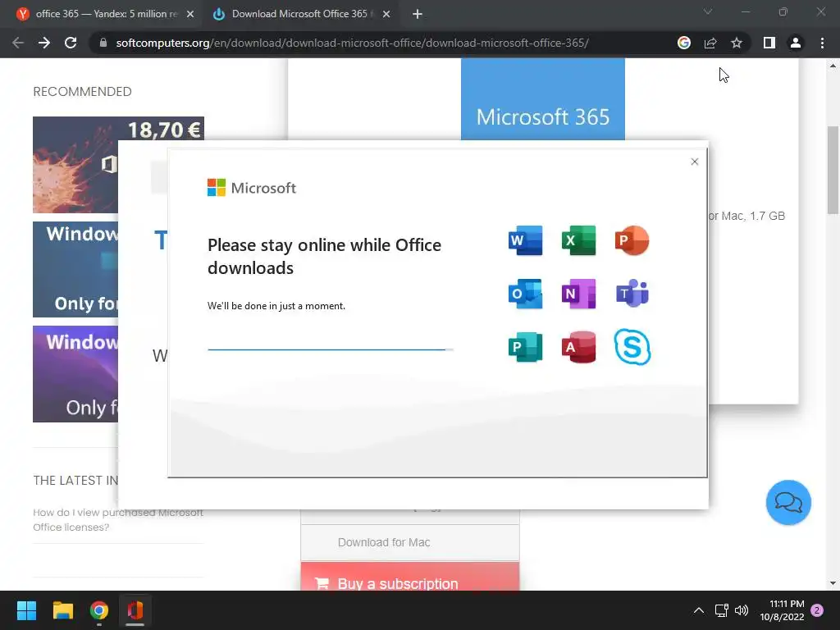Close the Yandex search tab

190,15
